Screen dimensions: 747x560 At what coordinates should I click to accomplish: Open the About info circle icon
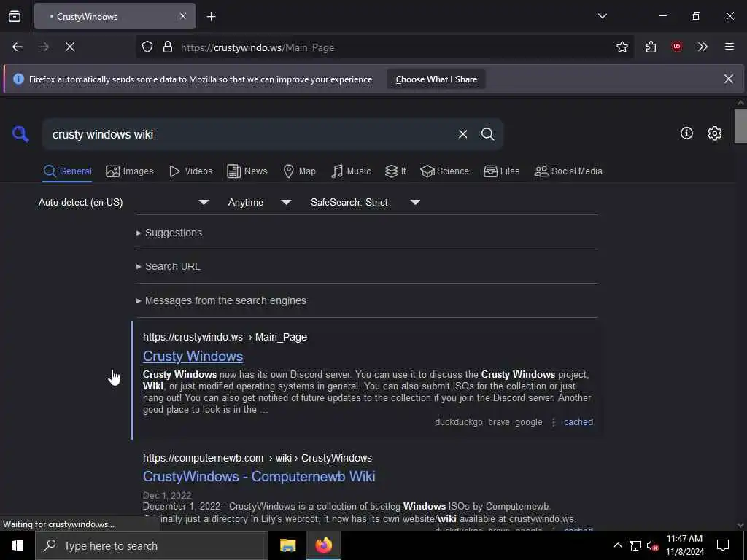[686, 133]
